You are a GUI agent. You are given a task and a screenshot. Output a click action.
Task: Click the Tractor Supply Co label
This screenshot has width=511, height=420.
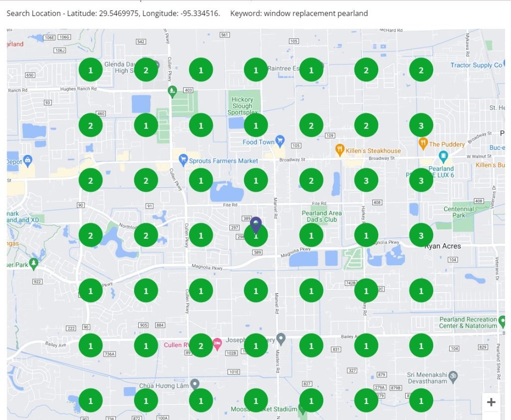click(x=476, y=65)
